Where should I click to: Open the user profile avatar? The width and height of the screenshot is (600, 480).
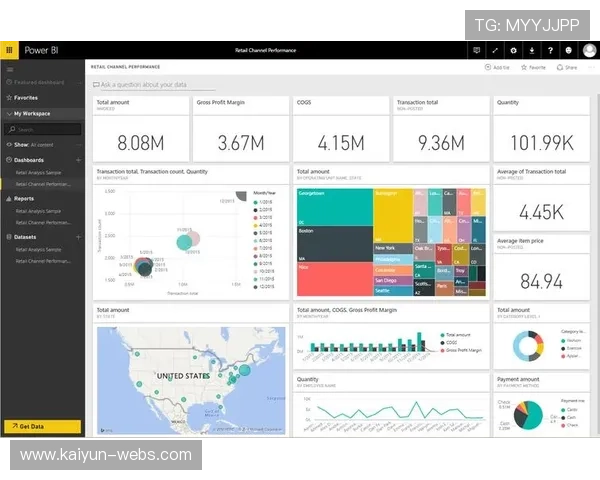pos(589,50)
